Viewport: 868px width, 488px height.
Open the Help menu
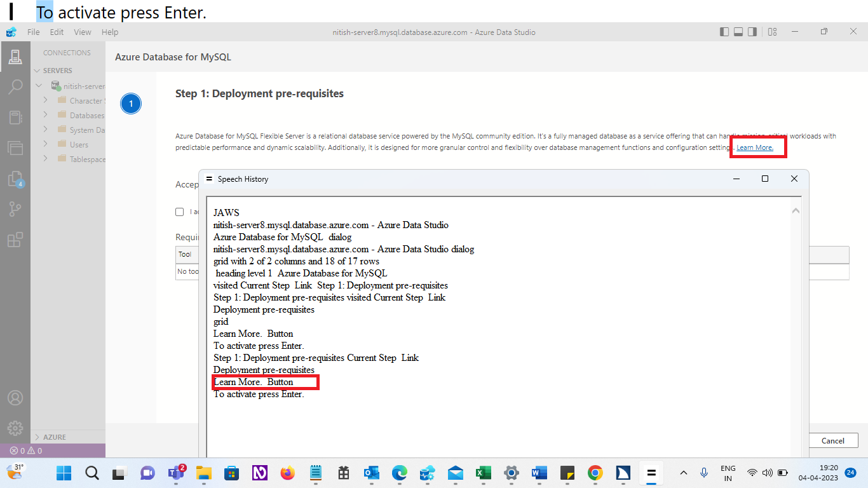point(110,32)
